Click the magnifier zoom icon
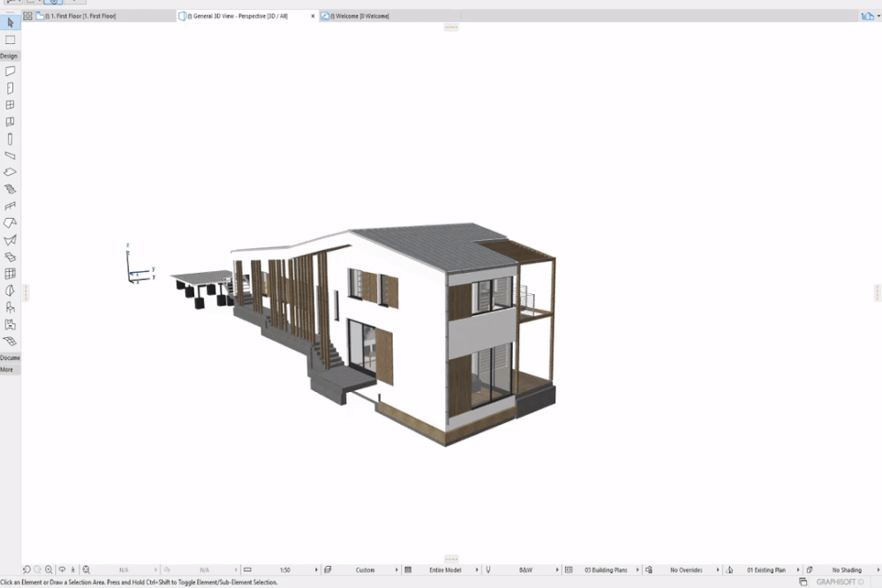The image size is (882, 588). [49, 570]
